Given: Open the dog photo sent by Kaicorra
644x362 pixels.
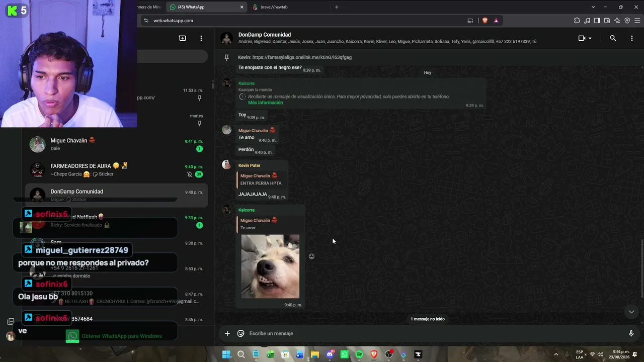Looking at the screenshot, I should pyautogui.click(x=270, y=266).
